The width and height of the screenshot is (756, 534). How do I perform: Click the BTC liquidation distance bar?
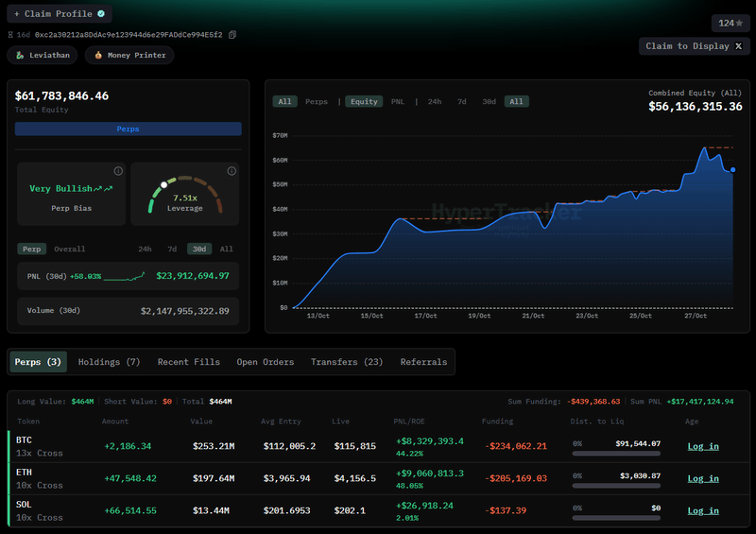coord(616,454)
